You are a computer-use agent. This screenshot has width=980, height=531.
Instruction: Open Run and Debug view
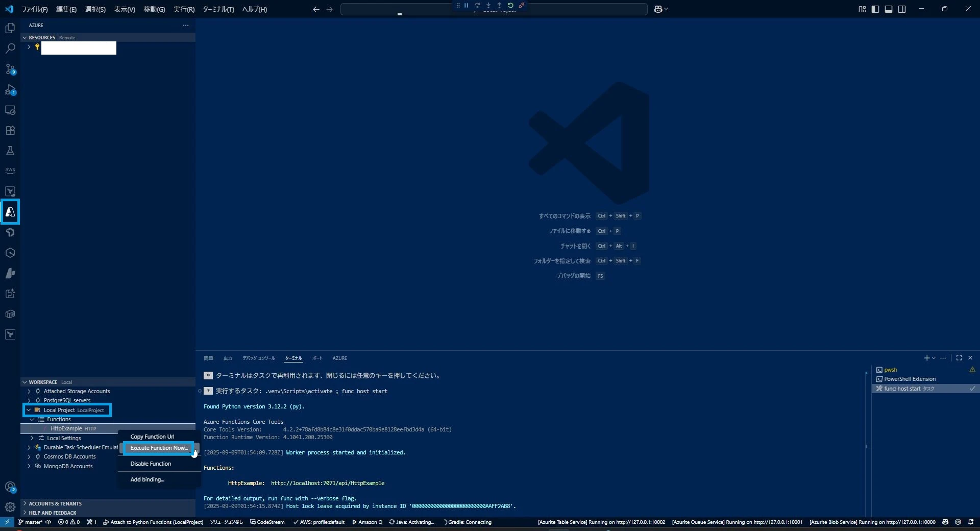coord(10,89)
